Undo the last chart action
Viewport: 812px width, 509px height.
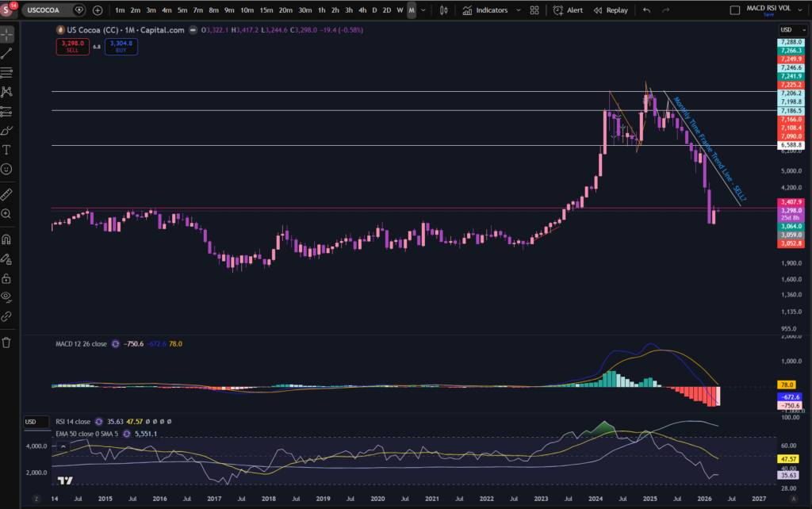646,10
